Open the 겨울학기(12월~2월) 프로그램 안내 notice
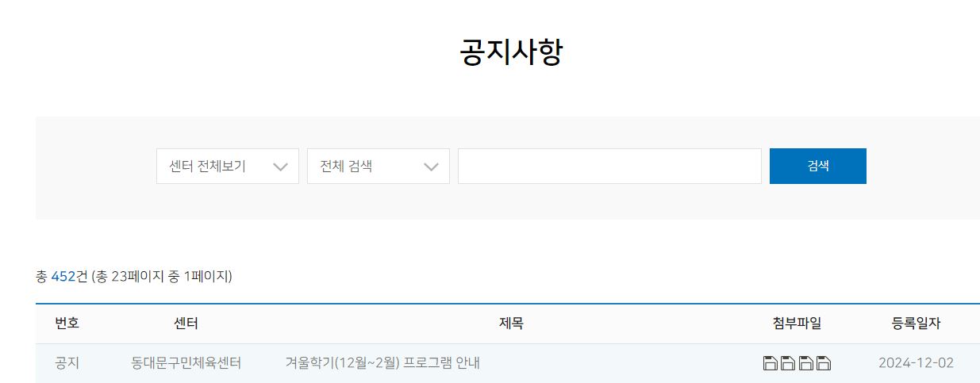Viewport: 980px width, 383px height. pos(382,363)
